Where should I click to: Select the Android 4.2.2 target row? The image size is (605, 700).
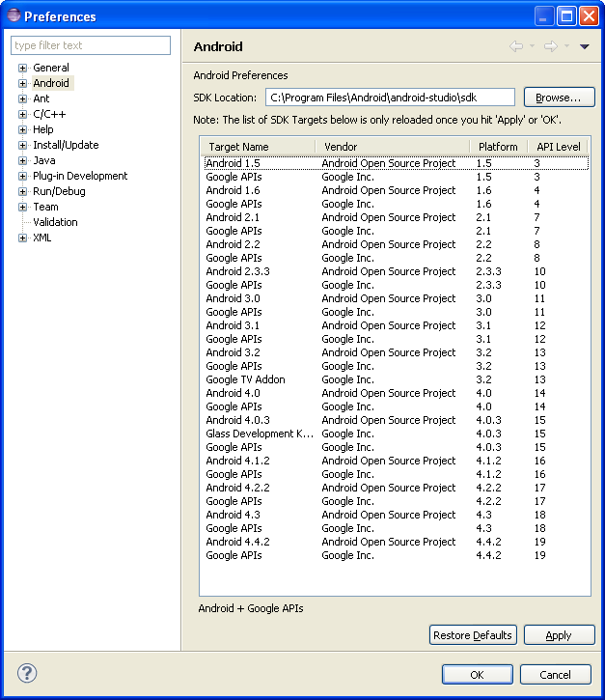click(x=397, y=488)
